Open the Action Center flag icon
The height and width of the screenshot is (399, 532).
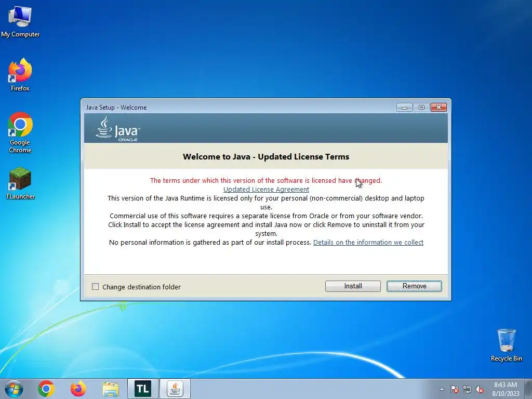(454, 389)
